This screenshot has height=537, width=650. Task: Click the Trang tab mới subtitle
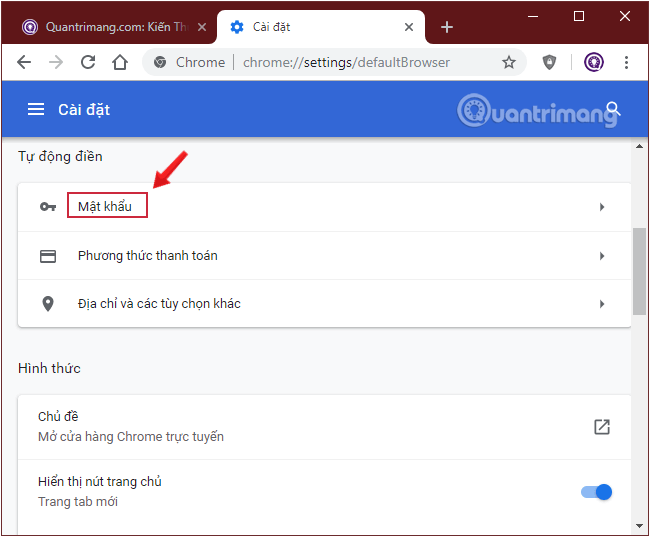tap(78, 502)
